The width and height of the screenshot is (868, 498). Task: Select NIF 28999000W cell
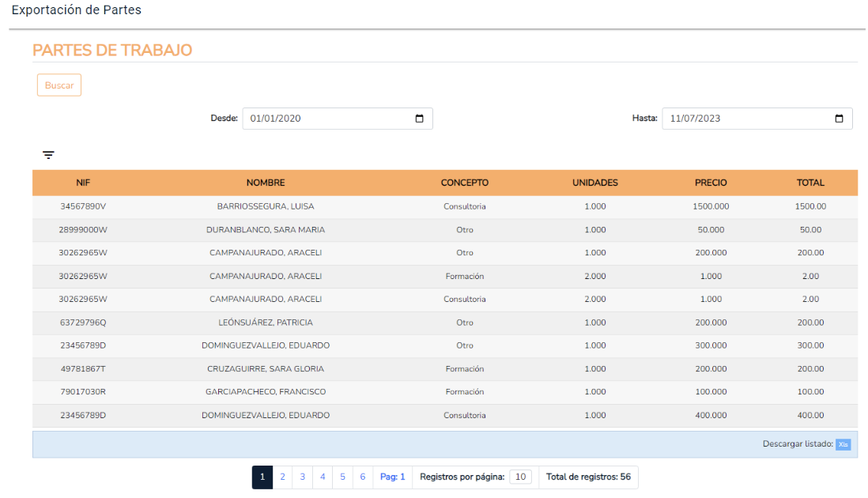click(x=83, y=229)
